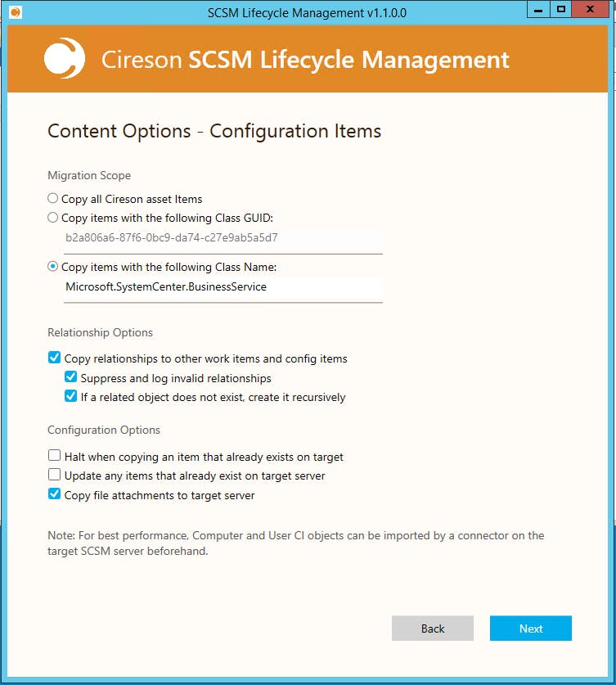Click the Content Options - Configuration Items heading
616x685 pixels.
click(x=214, y=131)
